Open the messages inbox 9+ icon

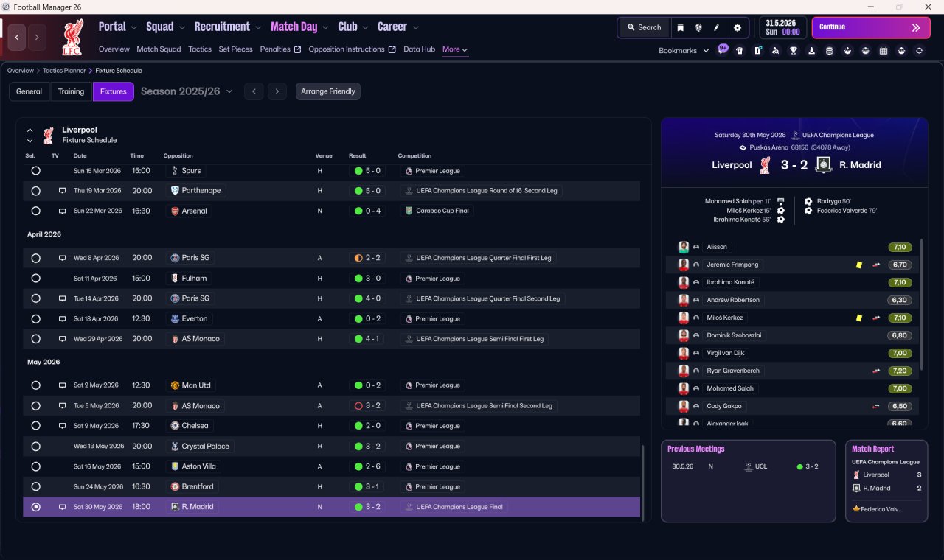[723, 49]
